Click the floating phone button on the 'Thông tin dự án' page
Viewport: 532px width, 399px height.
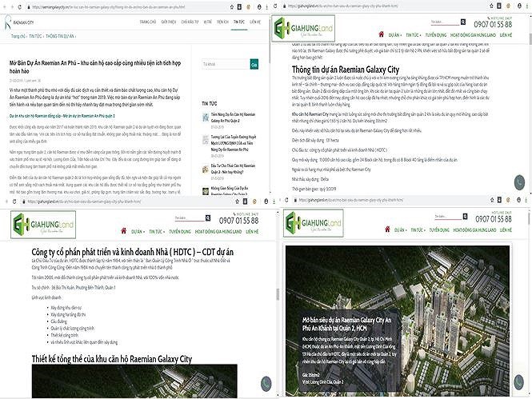[519, 182]
